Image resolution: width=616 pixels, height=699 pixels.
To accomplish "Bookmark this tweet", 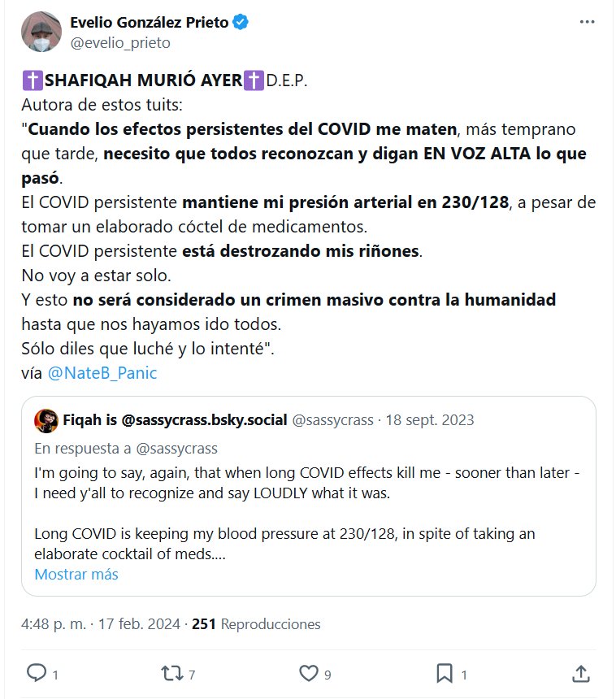I will coord(445,674).
